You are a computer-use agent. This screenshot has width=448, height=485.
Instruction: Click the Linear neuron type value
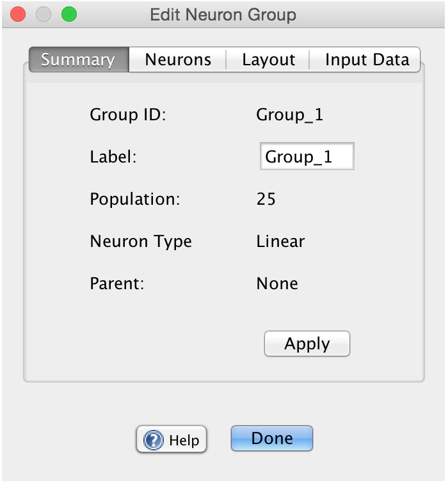(x=280, y=241)
